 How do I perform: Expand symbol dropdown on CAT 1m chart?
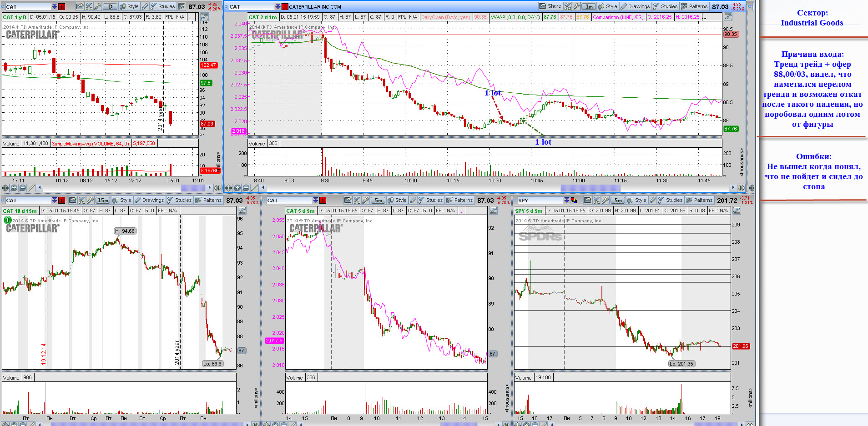click(278, 6)
